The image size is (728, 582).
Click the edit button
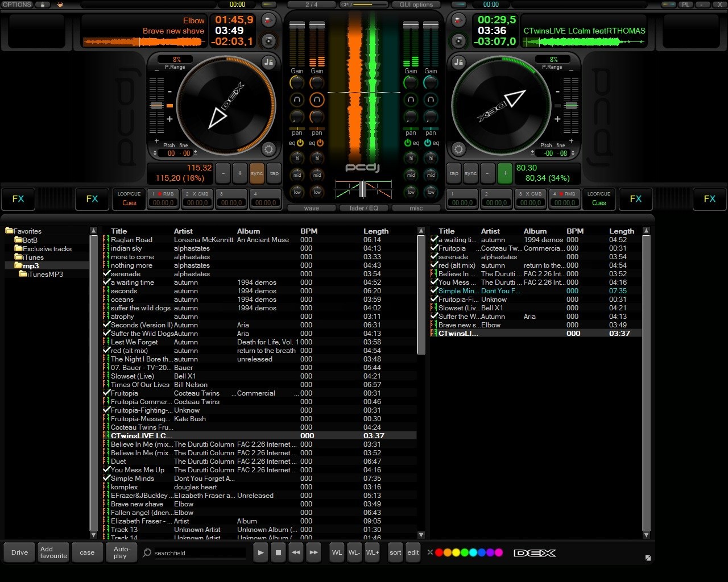[413, 552]
